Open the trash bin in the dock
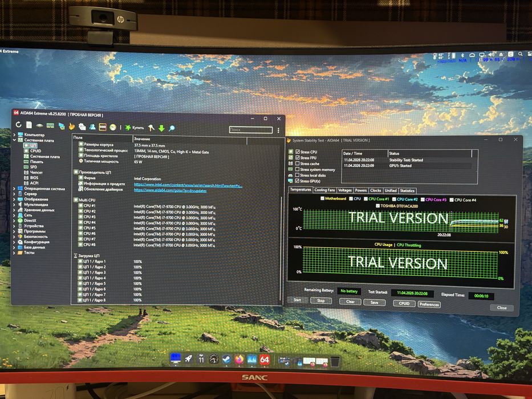The image size is (532, 399). (335, 362)
